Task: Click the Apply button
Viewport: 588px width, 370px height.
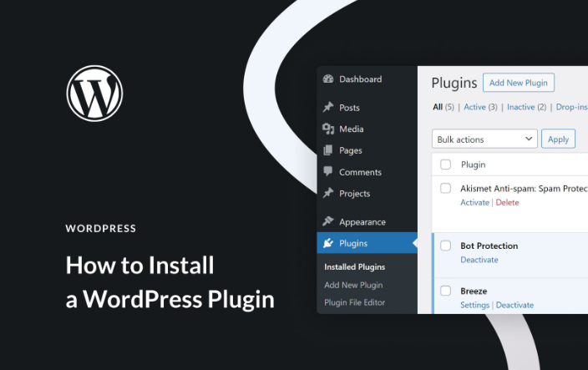Action: coord(558,139)
